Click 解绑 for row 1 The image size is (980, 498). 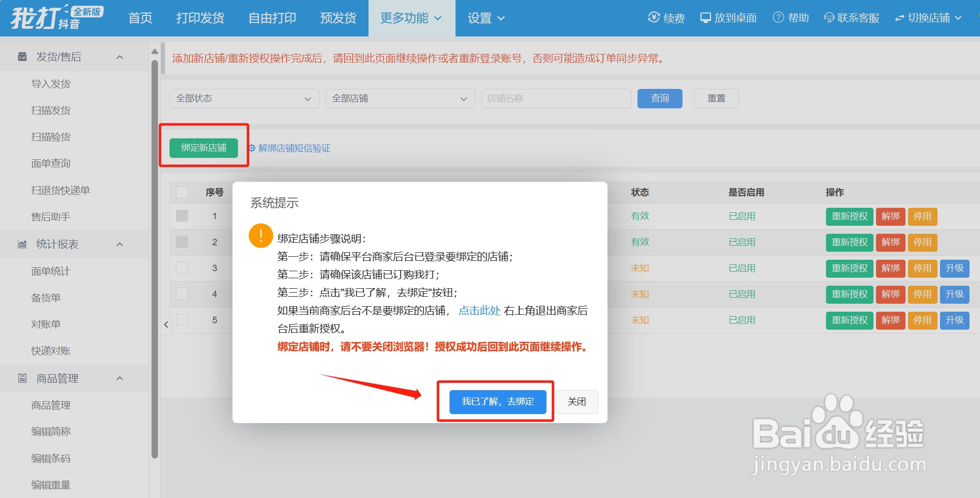click(890, 216)
